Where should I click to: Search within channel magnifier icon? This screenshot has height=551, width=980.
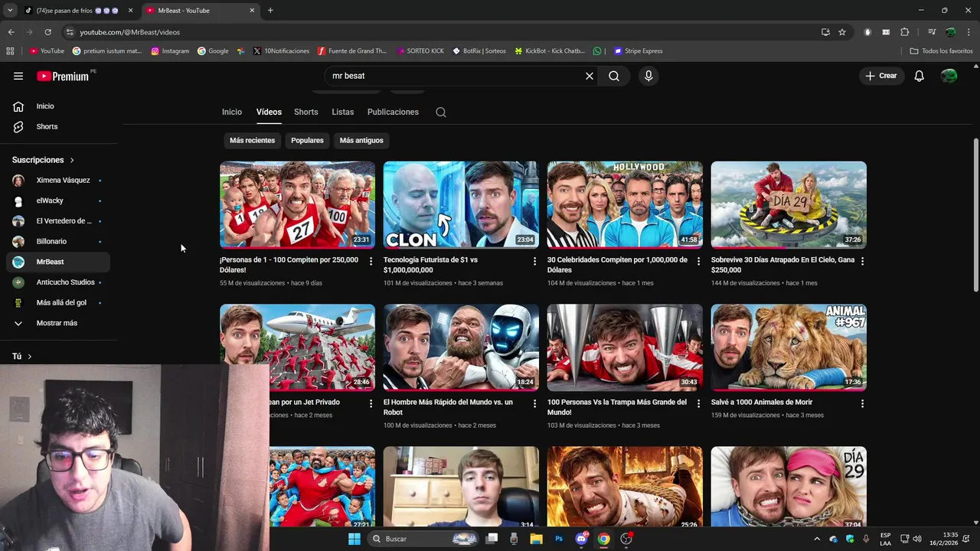[x=441, y=112]
